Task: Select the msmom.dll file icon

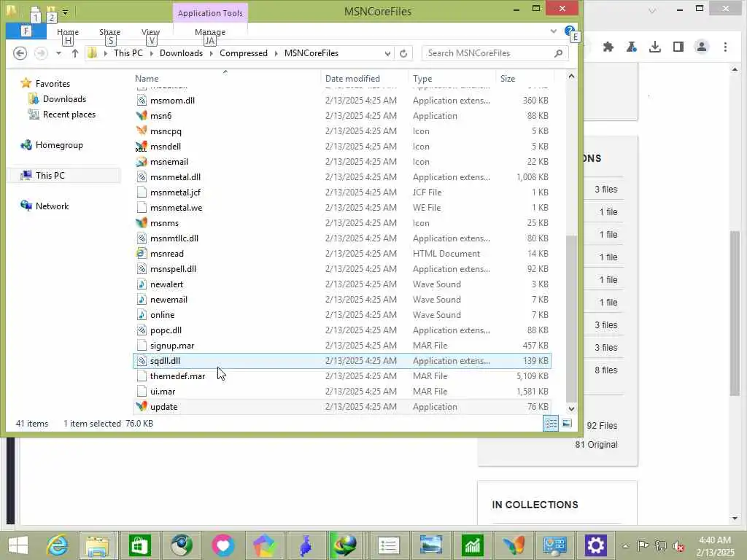Action: [142, 101]
